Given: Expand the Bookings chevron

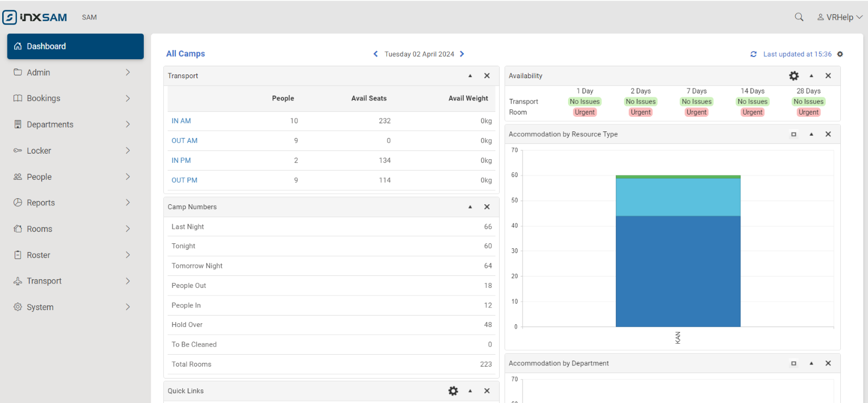Looking at the screenshot, I should point(128,98).
